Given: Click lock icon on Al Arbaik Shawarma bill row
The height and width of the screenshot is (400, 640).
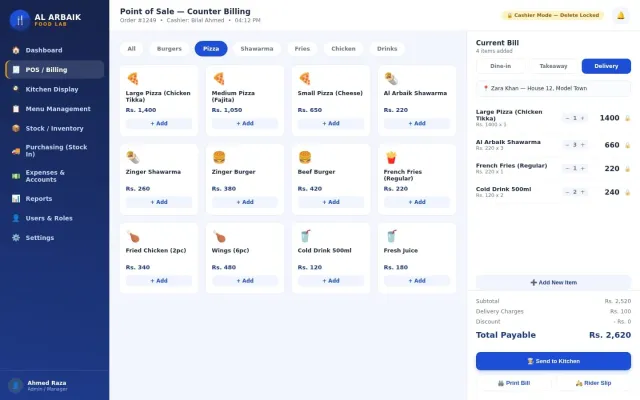Looking at the screenshot, I should [x=627, y=145].
